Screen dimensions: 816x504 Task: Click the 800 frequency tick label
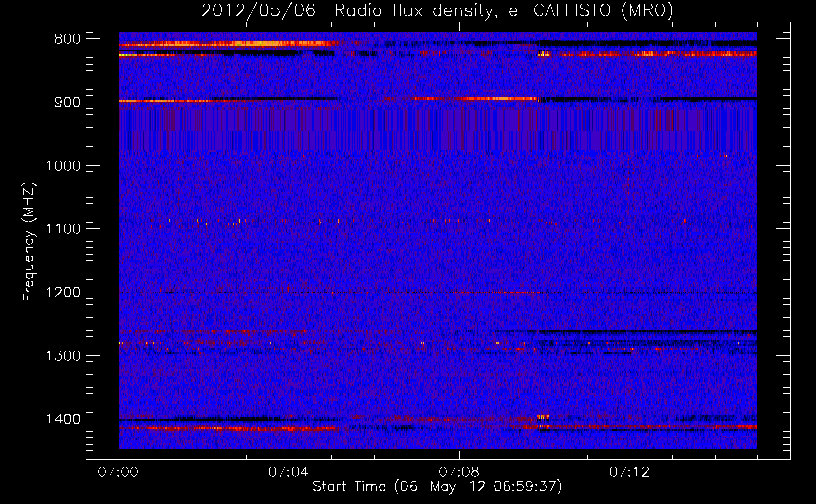(x=68, y=39)
